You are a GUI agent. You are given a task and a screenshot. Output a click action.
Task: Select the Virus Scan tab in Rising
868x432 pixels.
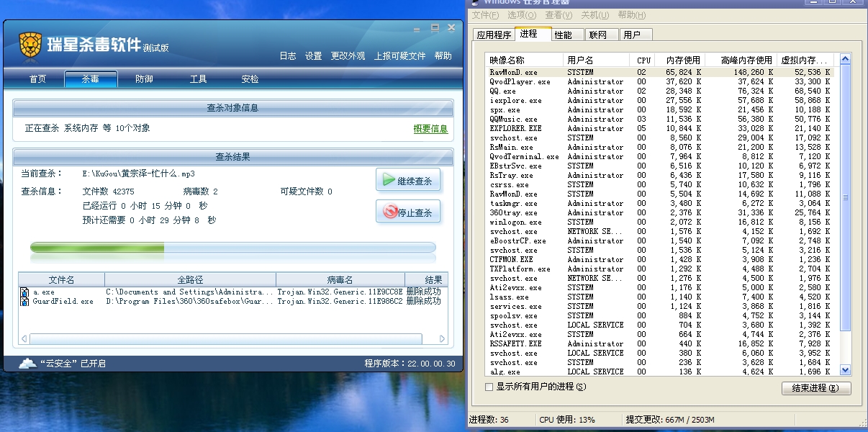[91, 79]
